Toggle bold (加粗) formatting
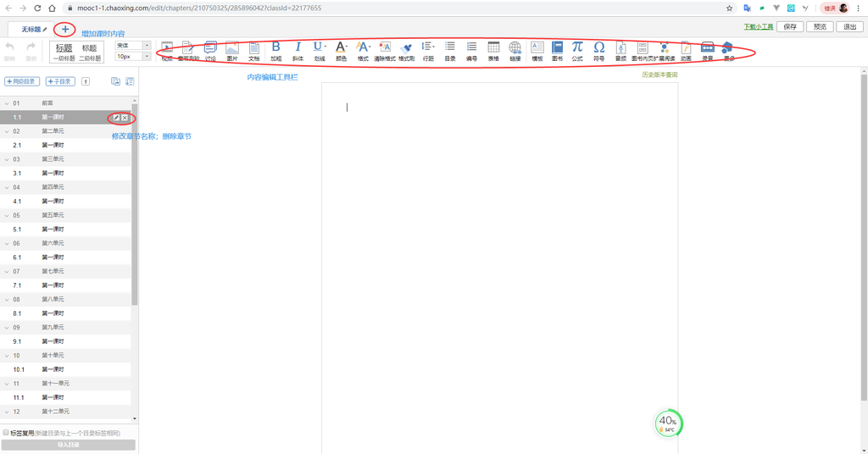This screenshot has height=454, width=868. pos(275,49)
